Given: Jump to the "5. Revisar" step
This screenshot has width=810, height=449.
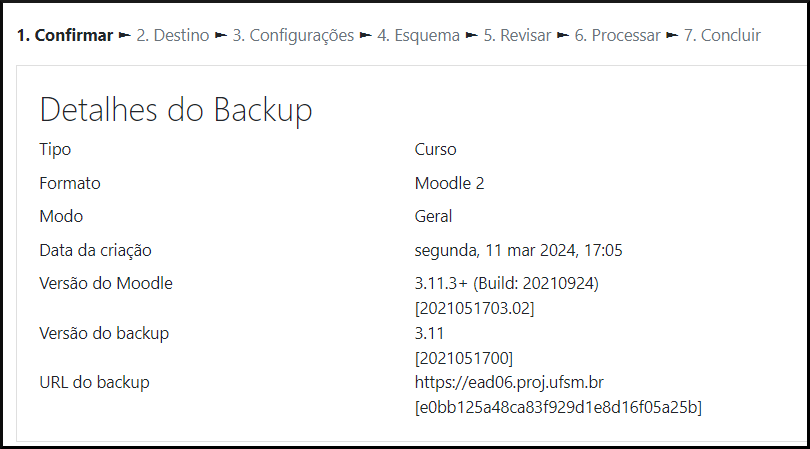Looking at the screenshot, I should point(517,36).
